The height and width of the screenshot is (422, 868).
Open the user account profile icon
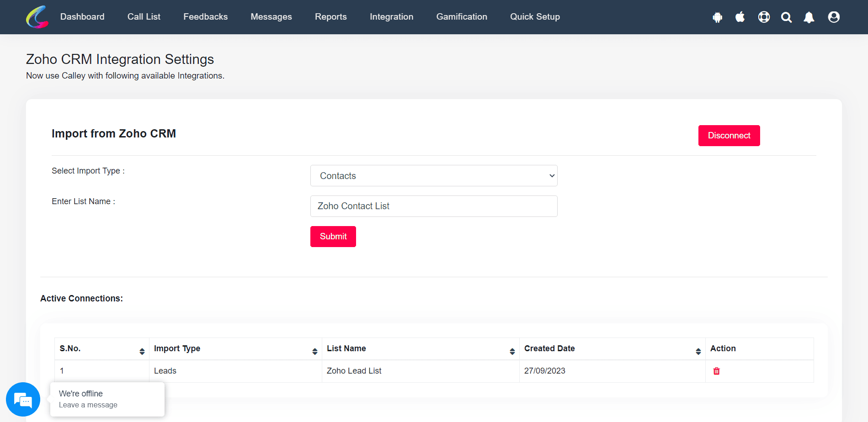pos(834,17)
